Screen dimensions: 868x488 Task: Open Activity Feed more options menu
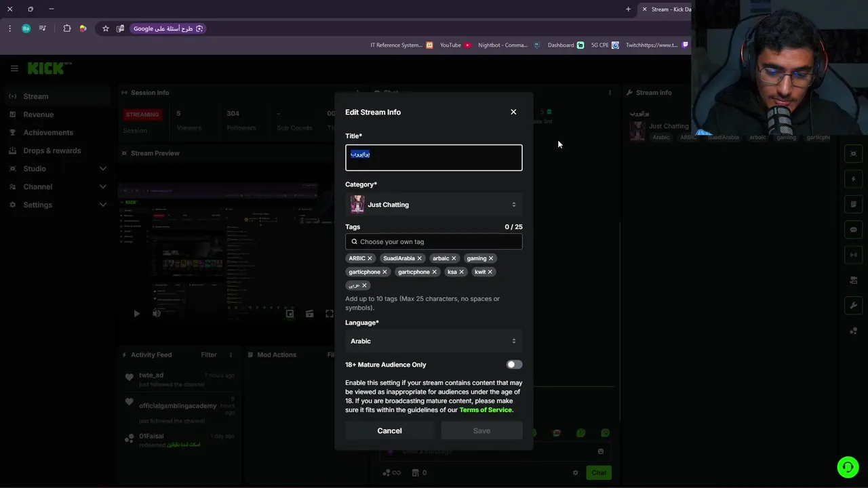point(231,354)
